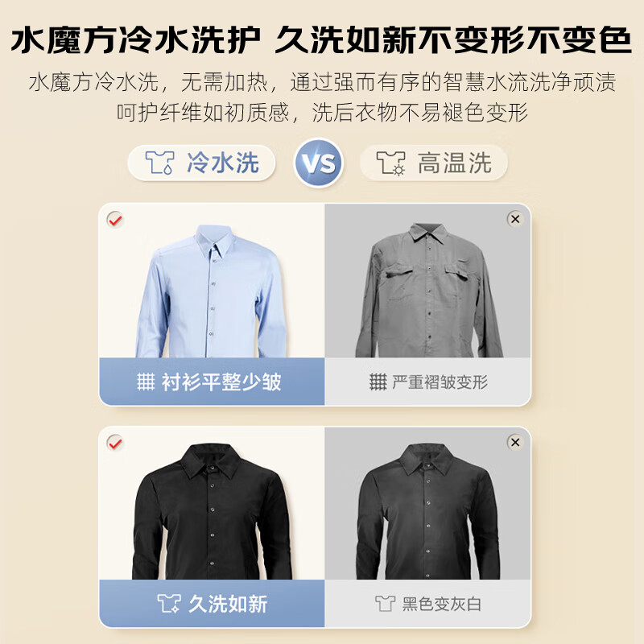Click the shirt outline icon beside 黑色变灰白
This screenshot has height=644, width=644.
[x=385, y=604]
